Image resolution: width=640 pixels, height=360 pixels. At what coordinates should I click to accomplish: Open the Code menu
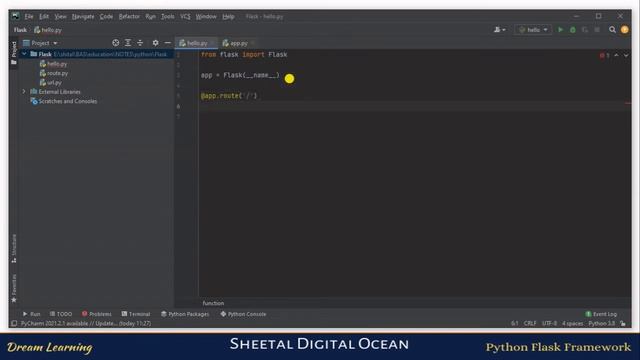tap(106, 17)
